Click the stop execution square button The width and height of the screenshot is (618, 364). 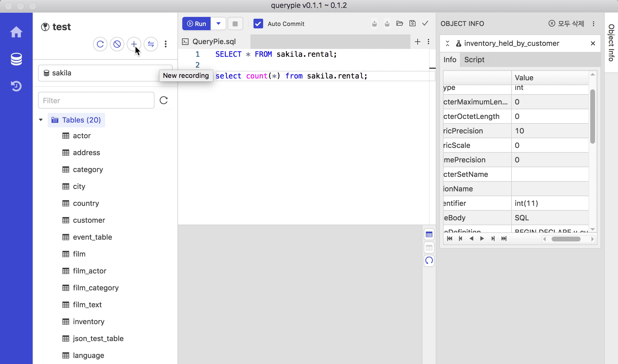(x=235, y=24)
